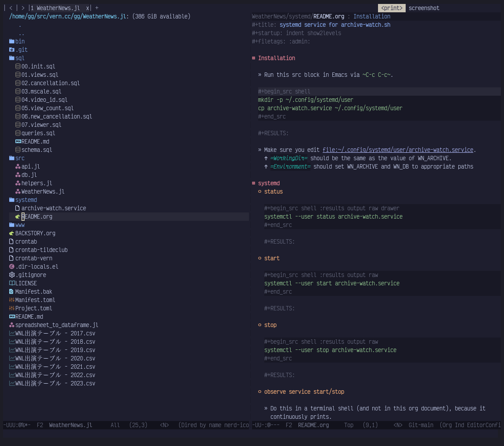Click the <print> key indicator
This screenshot has width=504, height=446.
coord(392,8)
